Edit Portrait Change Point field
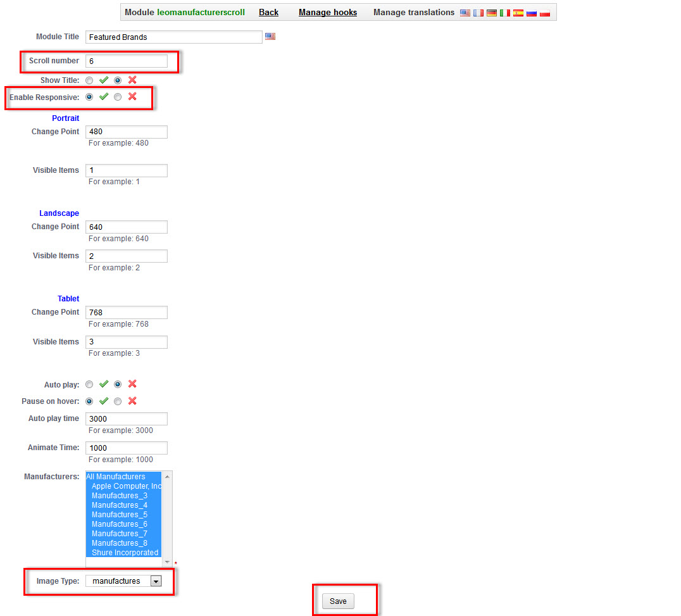 (127, 132)
